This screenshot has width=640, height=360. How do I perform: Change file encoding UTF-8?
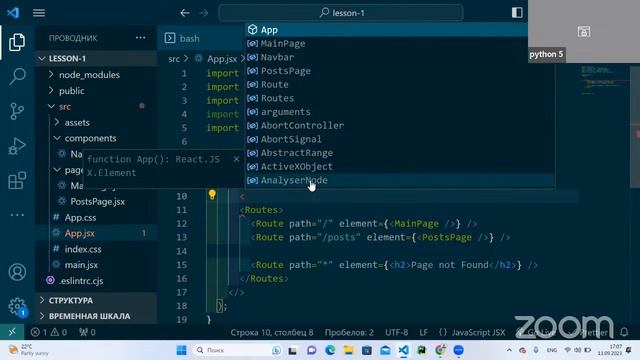tap(397, 332)
